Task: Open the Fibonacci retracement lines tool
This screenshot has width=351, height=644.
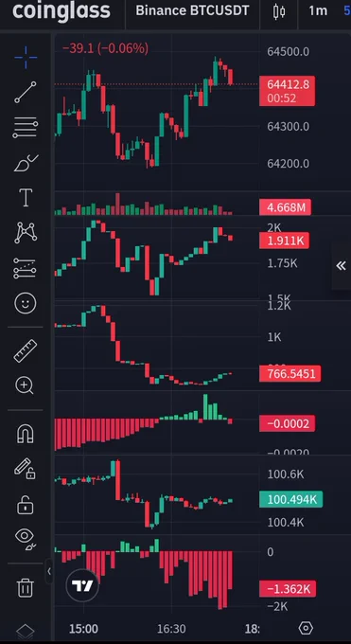Action: [26, 127]
